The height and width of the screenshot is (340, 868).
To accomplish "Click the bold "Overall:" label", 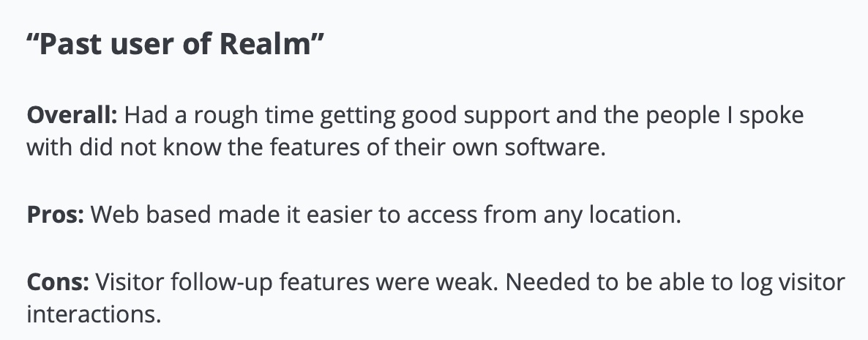I will coord(71,116).
